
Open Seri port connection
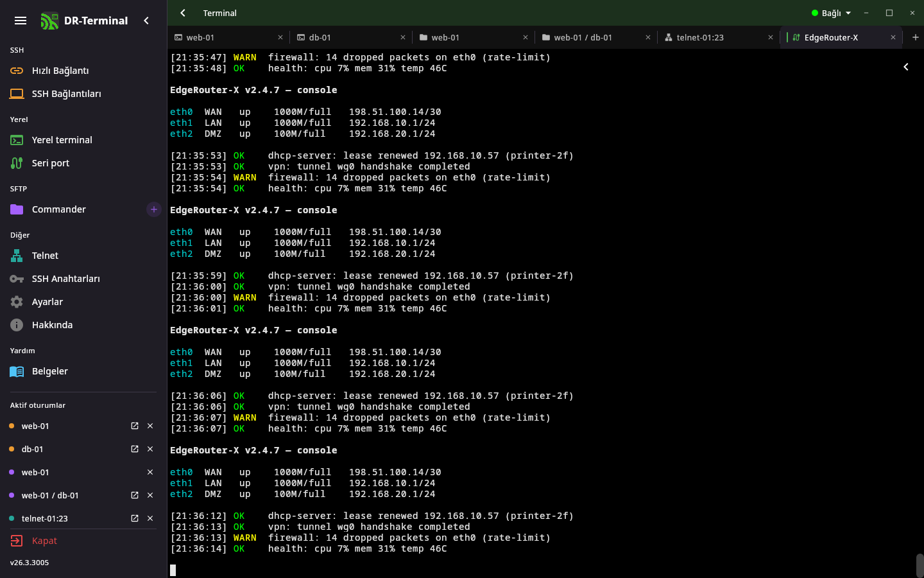[83, 163]
